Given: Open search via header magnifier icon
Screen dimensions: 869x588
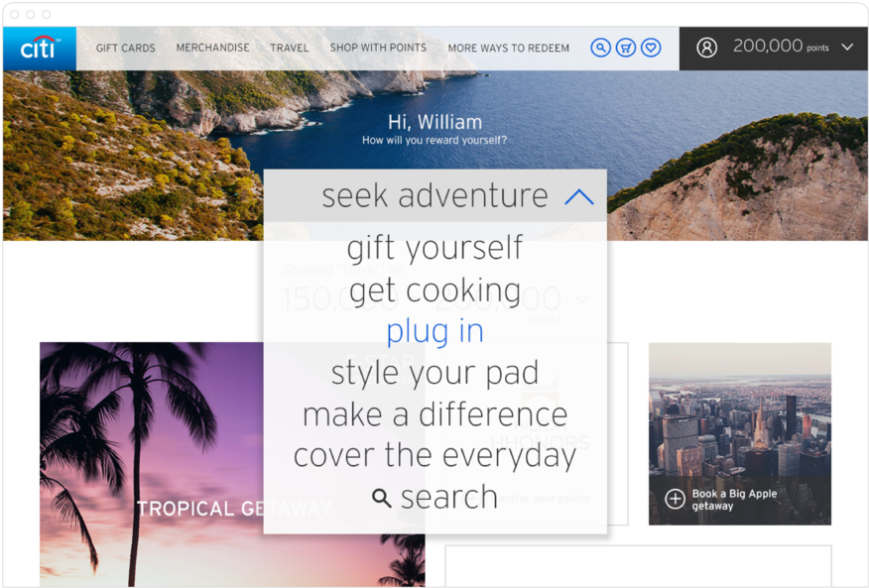Looking at the screenshot, I should coord(600,48).
